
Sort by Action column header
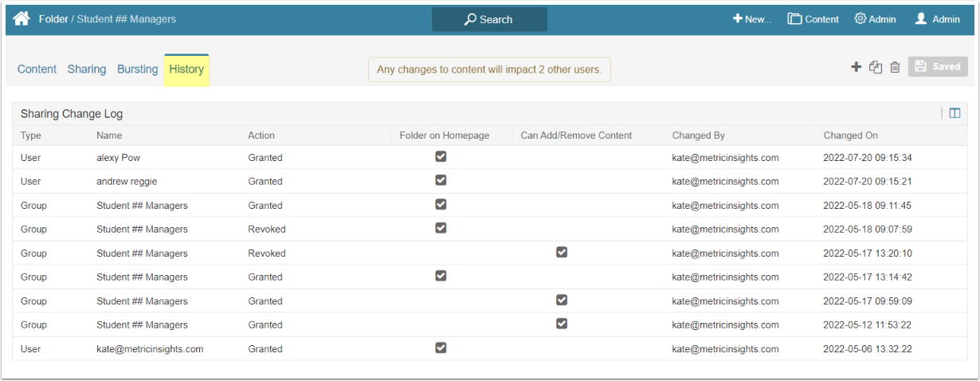pyautogui.click(x=261, y=136)
